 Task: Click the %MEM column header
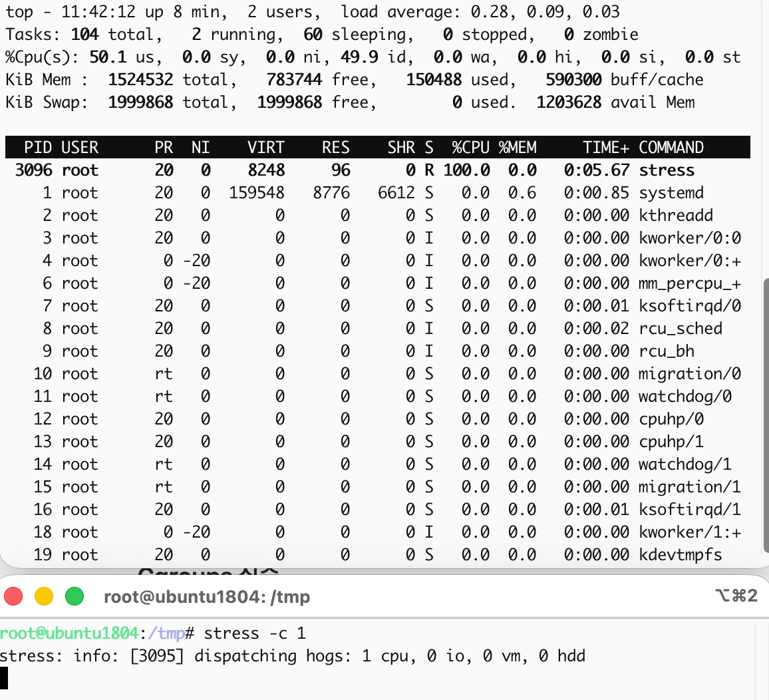518,147
